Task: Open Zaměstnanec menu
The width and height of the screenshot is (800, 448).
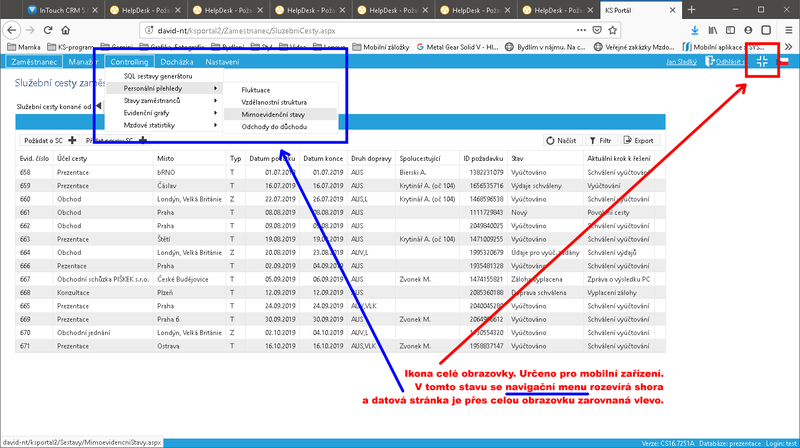Action: point(34,62)
